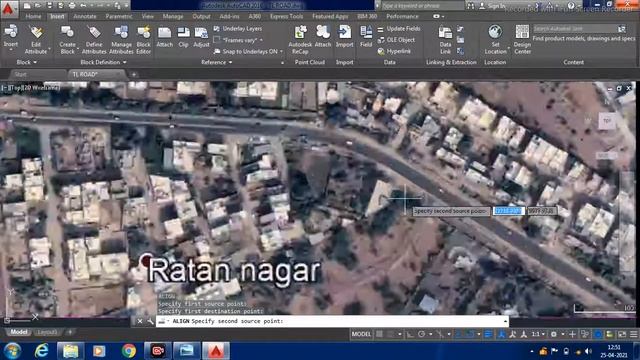The height and width of the screenshot is (360, 640).
Task: Switch to the Start drawing tab
Action: click(20, 75)
